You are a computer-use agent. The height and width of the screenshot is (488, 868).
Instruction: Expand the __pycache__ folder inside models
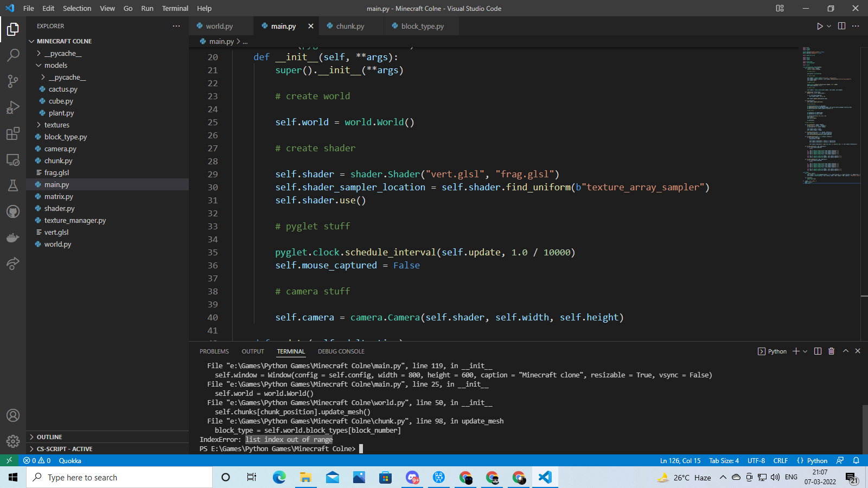pyautogui.click(x=107, y=77)
